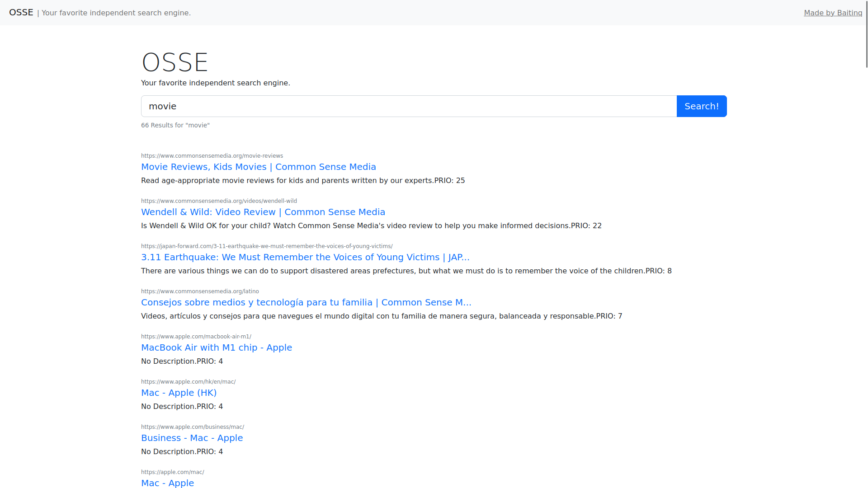This screenshot has width=868, height=488.
Task: Open Consejos sobre medios y tecnología result
Action: [306, 302]
